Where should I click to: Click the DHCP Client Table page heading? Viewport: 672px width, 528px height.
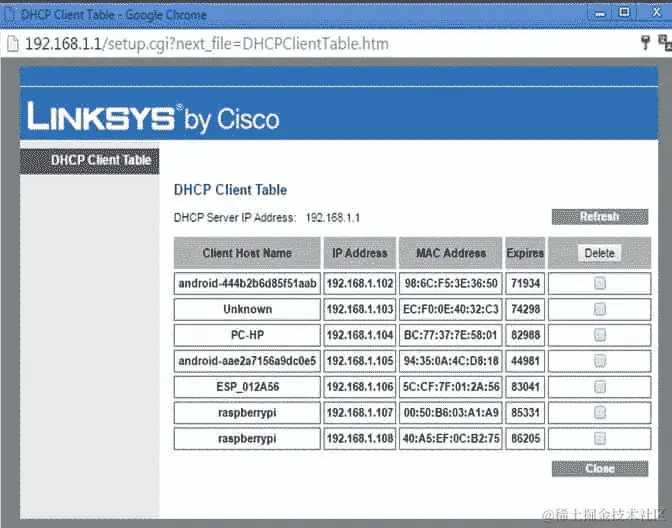(230, 190)
